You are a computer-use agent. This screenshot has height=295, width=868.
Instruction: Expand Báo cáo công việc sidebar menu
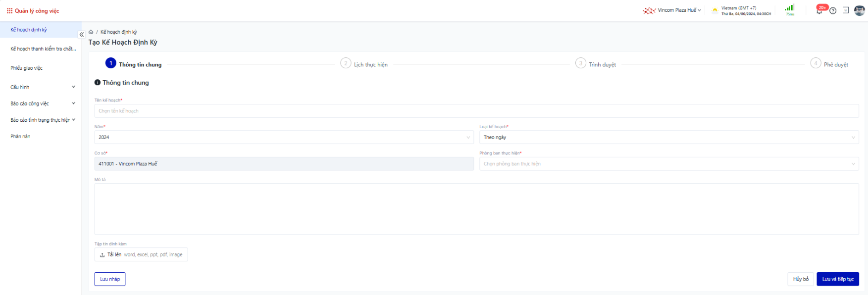[42, 103]
